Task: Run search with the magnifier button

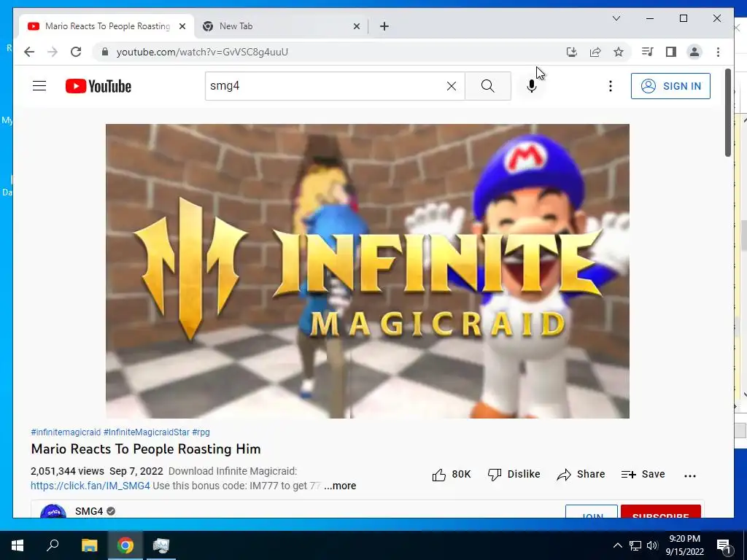Action: pos(488,86)
